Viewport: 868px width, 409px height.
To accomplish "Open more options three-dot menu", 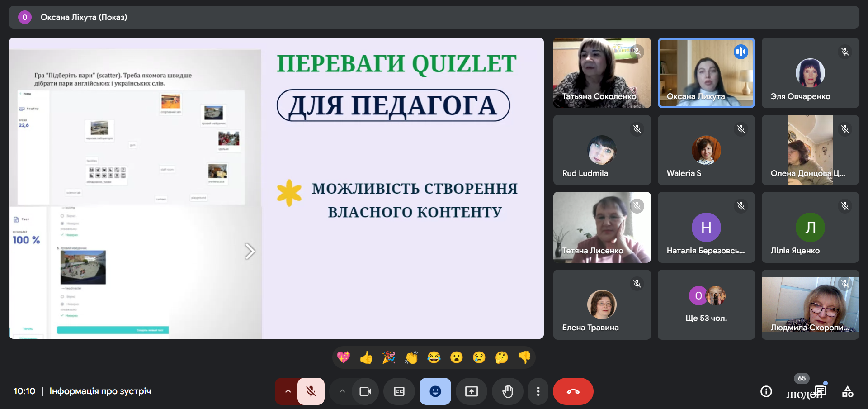I will tap(538, 391).
